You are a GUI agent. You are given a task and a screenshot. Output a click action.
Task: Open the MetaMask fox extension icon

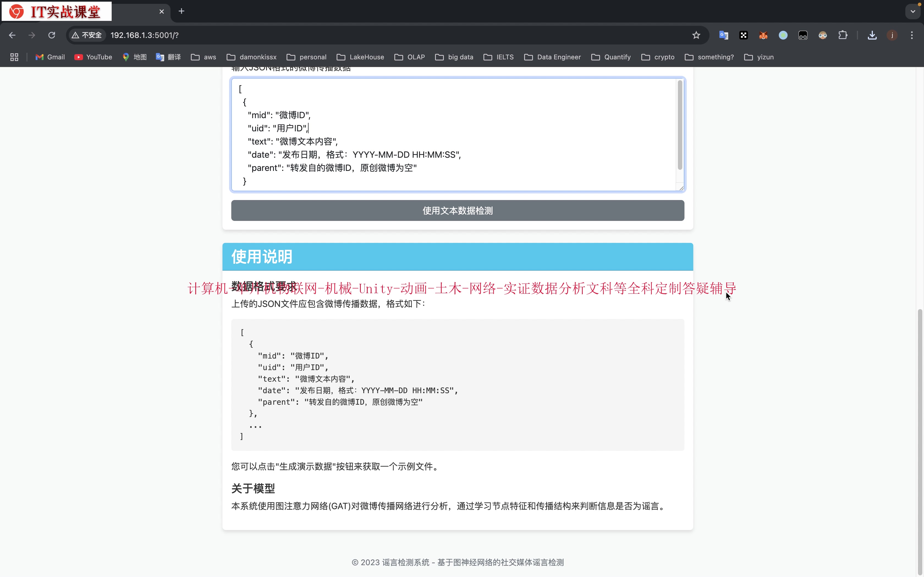(x=763, y=35)
